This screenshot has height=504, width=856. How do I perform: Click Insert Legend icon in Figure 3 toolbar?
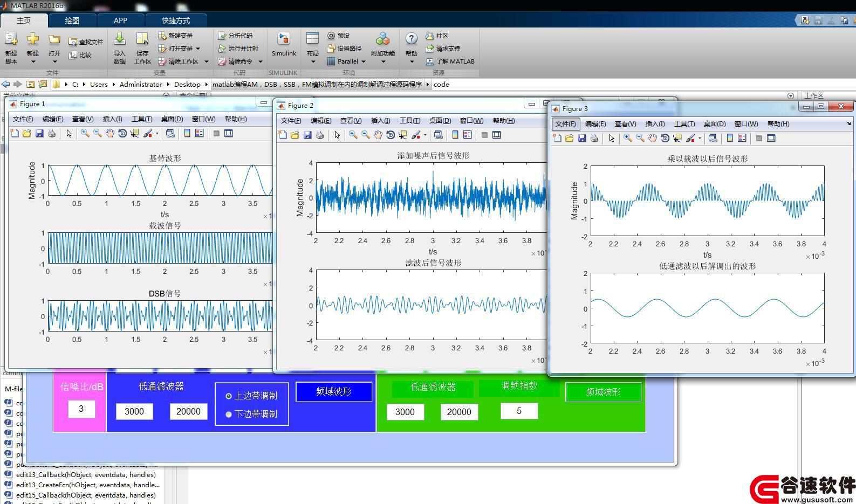(742, 138)
